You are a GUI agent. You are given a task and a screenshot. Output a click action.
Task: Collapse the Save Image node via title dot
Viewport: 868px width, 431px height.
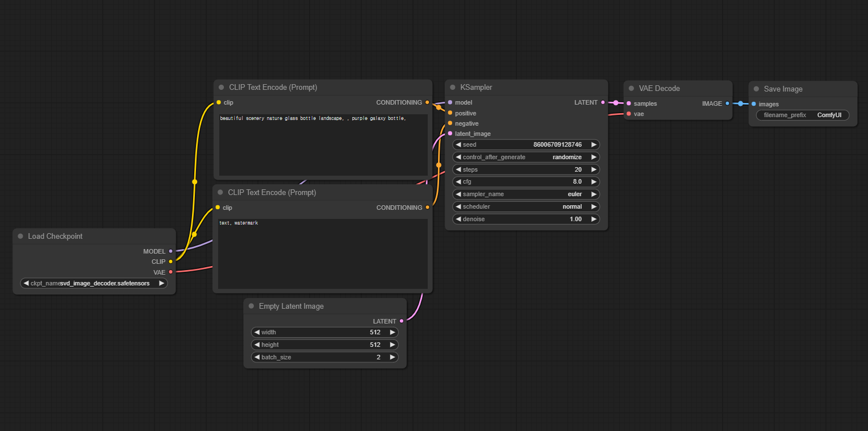(x=756, y=89)
